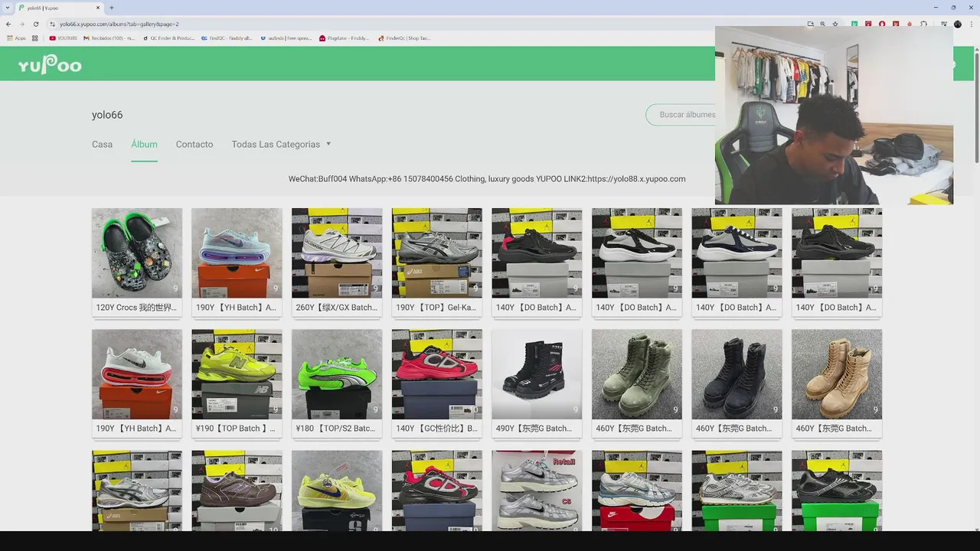Open the Contacto tab
This screenshot has height=551, width=980.
pos(194,144)
